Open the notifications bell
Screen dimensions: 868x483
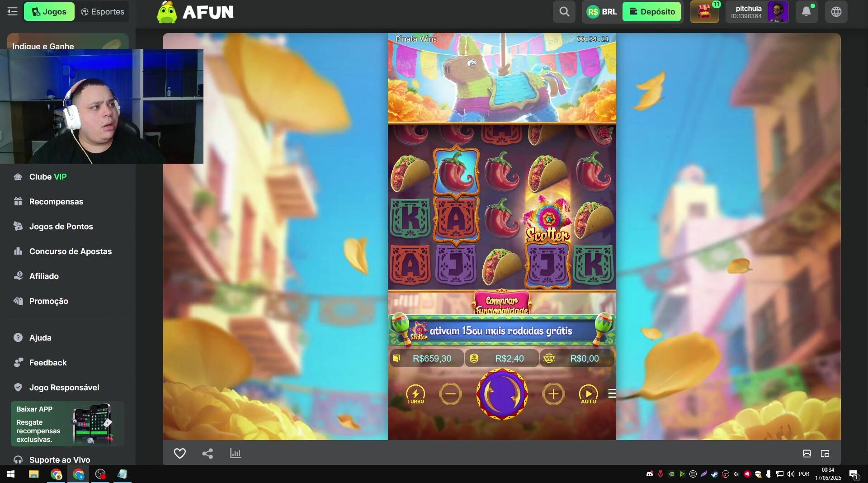pyautogui.click(x=807, y=12)
